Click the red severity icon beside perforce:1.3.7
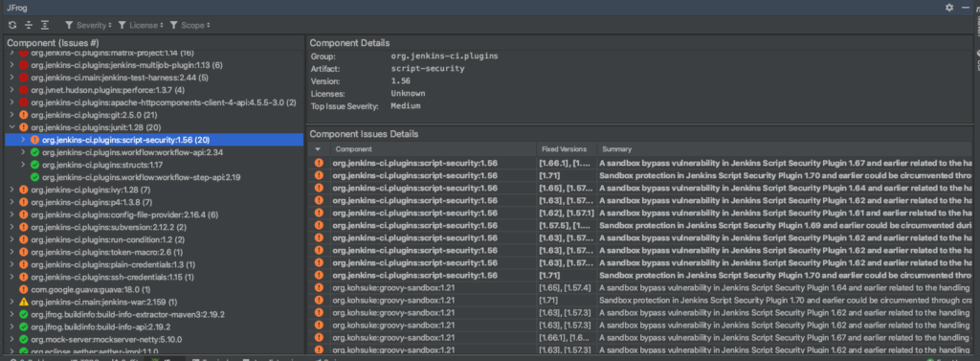Viewport: 980px width, 361px height. [24, 90]
